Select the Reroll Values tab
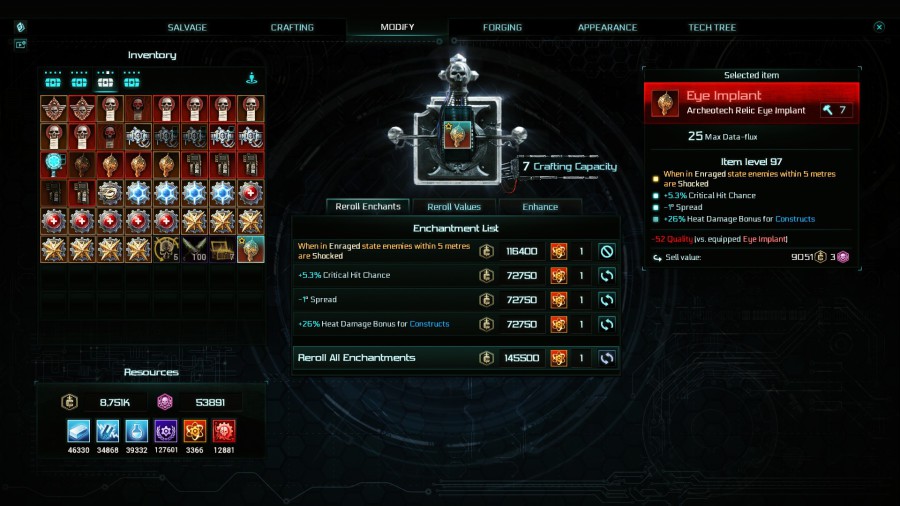Viewport: 900px width, 506px height. click(454, 207)
